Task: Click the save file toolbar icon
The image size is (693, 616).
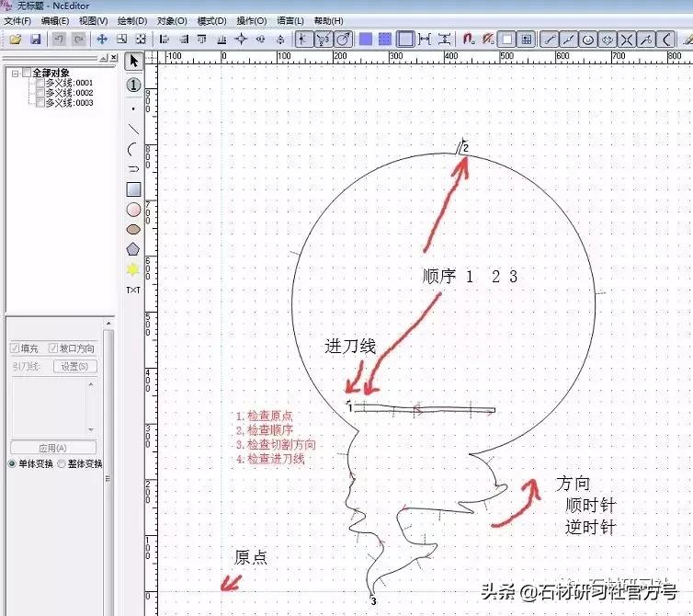Action: (35, 40)
